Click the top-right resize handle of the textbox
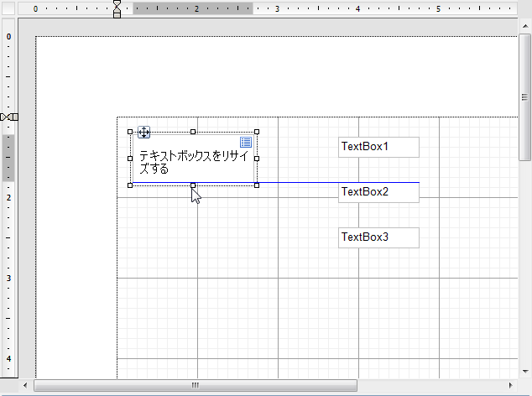Screen dimensions: 532x396 click(257, 132)
